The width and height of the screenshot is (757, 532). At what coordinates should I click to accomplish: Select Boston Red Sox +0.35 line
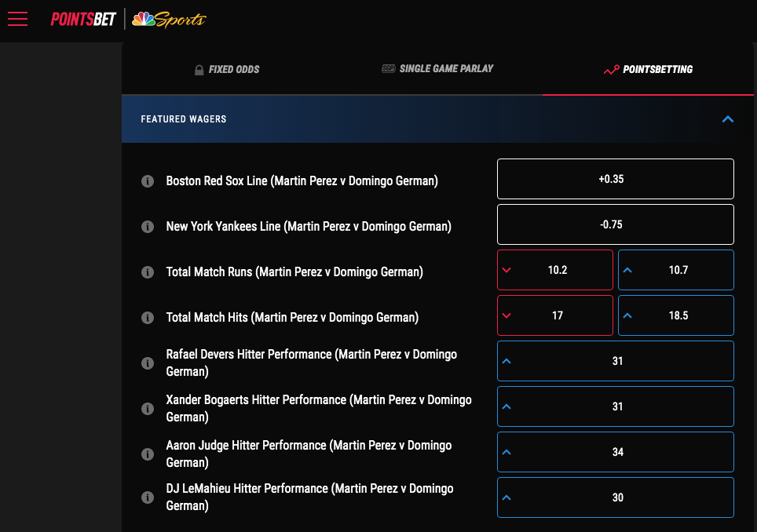615,179
